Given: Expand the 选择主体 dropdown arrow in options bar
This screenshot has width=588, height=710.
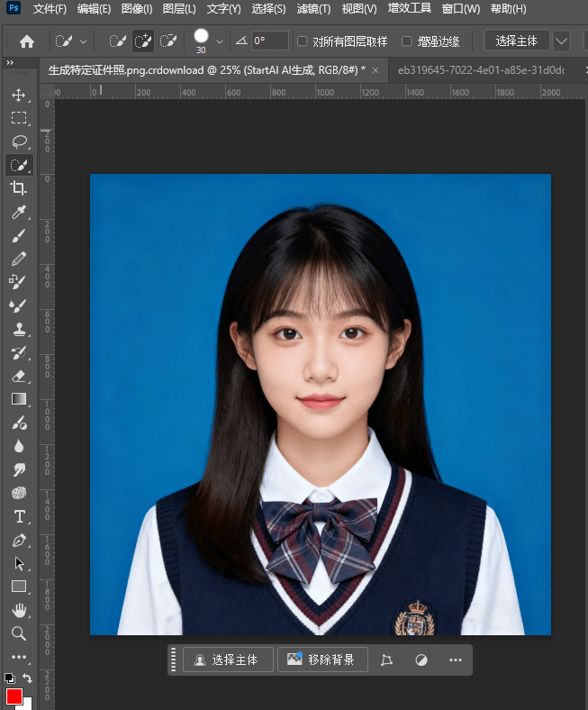Looking at the screenshot, I should click(x=562, y=41).
